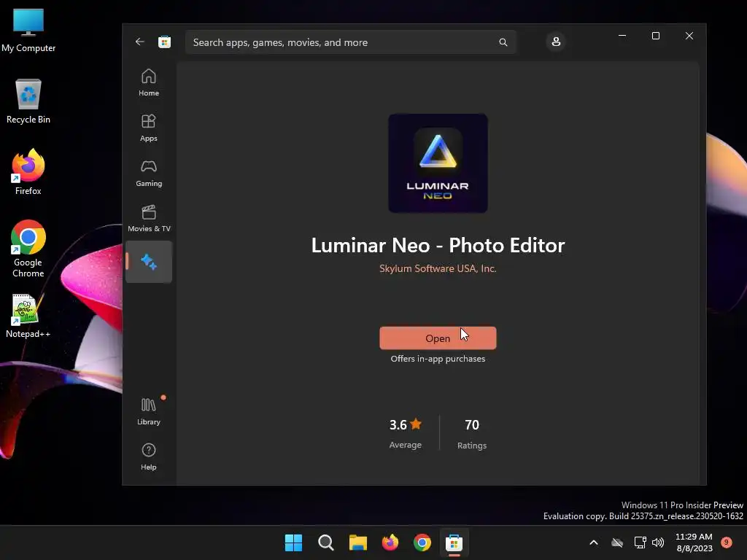Close the Microsoft Store window
This screenshot has height=560, width=747.
tap(689, 36)
